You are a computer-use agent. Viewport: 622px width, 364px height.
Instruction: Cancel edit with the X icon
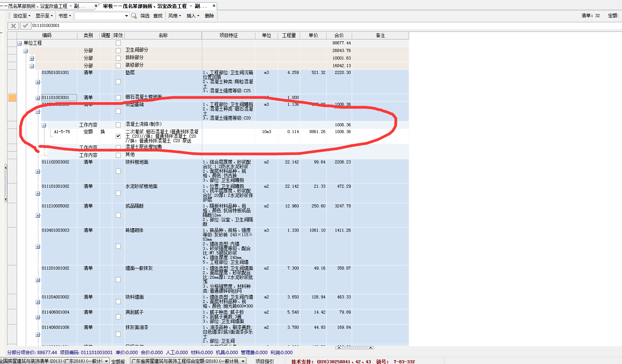pos(13,26)
